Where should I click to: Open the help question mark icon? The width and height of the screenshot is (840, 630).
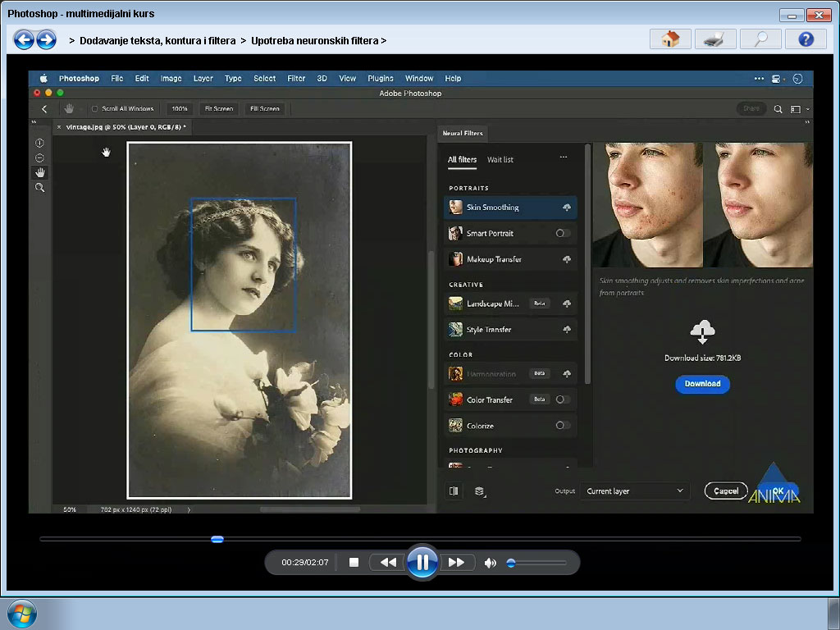coord(806,39)
